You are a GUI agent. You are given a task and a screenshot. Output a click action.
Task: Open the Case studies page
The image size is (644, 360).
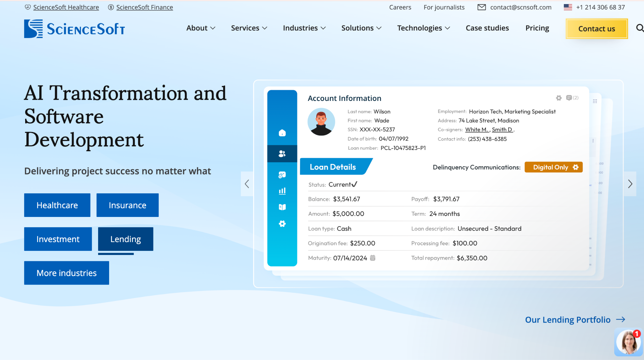tap(487, 28)
